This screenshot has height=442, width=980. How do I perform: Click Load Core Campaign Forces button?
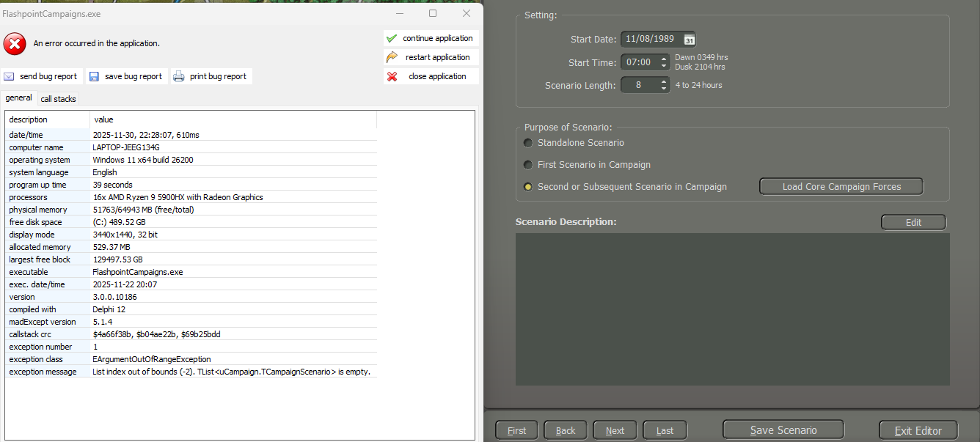841,186
